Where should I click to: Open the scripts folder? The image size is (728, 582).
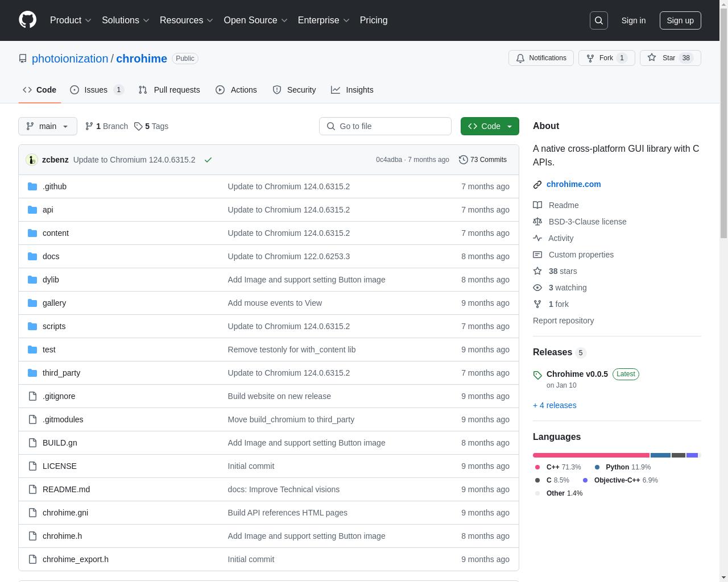point(54,326)
